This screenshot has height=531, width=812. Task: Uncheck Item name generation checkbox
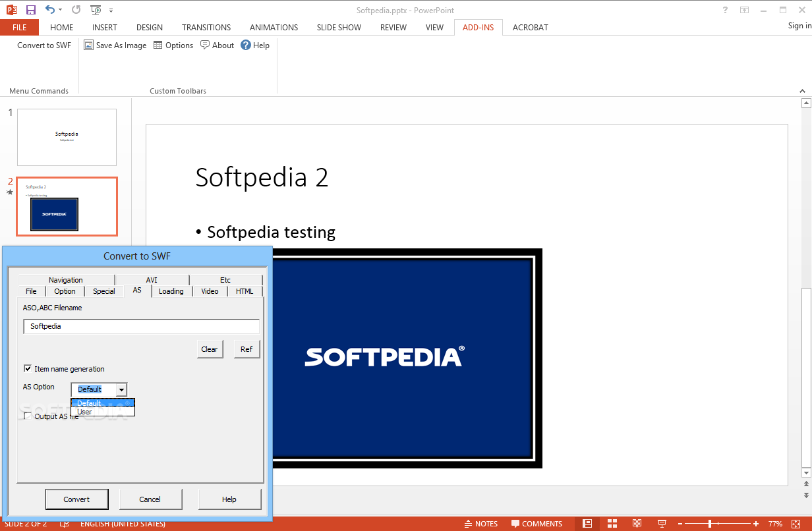point(28,369)
